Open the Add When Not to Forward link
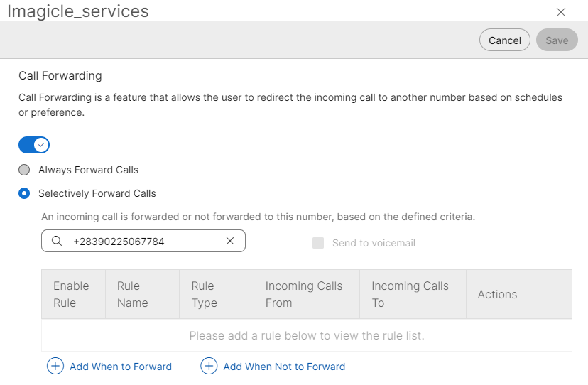 pos(284,367)
